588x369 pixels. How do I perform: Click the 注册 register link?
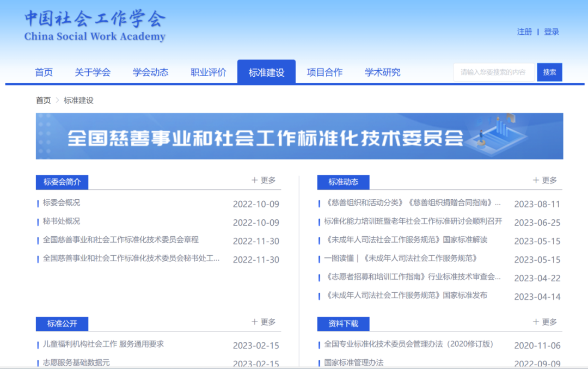[x=524, y=32]
